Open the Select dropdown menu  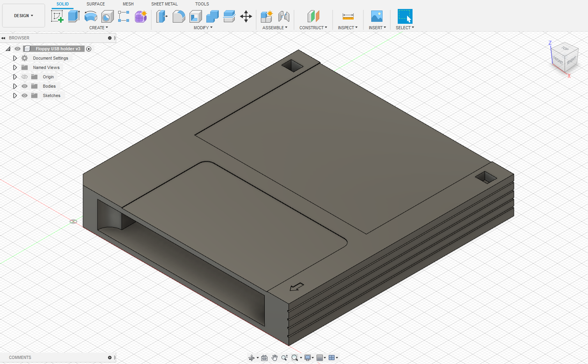click(405, 28)
